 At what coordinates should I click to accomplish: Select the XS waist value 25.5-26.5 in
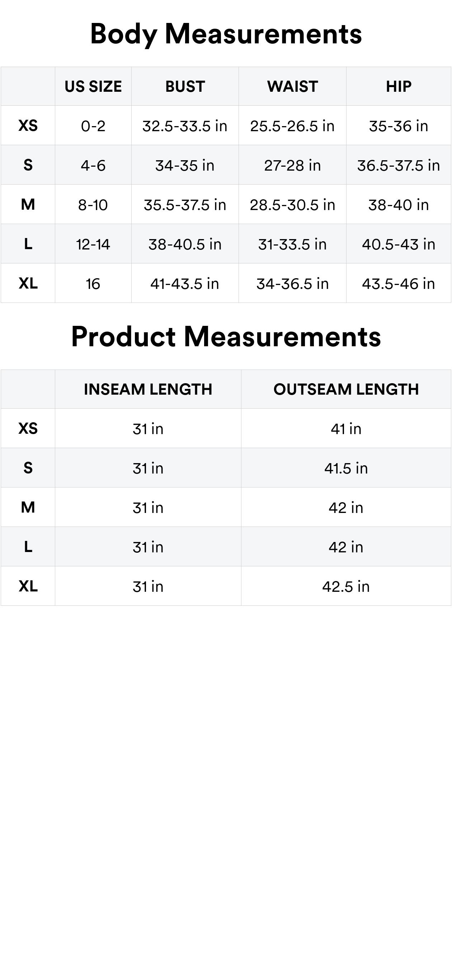pos(292,126)
